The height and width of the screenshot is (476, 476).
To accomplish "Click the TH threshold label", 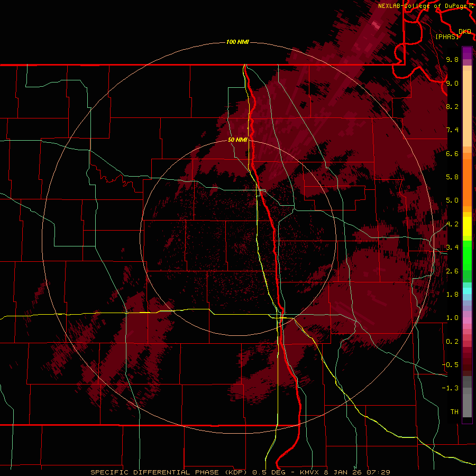I will click(454, 412).
